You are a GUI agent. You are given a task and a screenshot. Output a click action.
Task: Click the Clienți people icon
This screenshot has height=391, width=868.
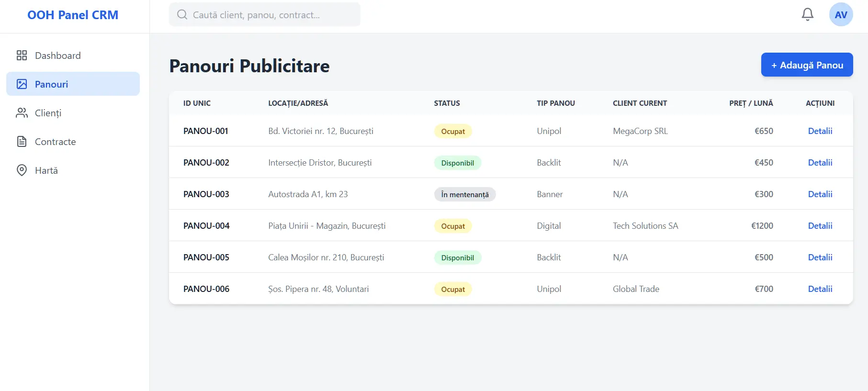(x=22, y=113)
